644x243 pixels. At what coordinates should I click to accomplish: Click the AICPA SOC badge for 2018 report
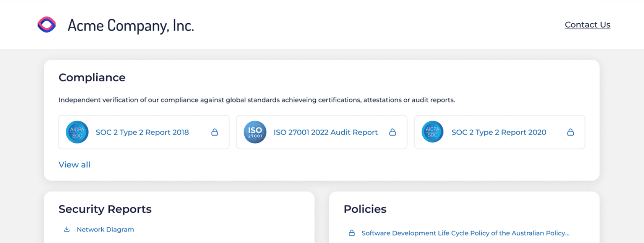(77, 132)
